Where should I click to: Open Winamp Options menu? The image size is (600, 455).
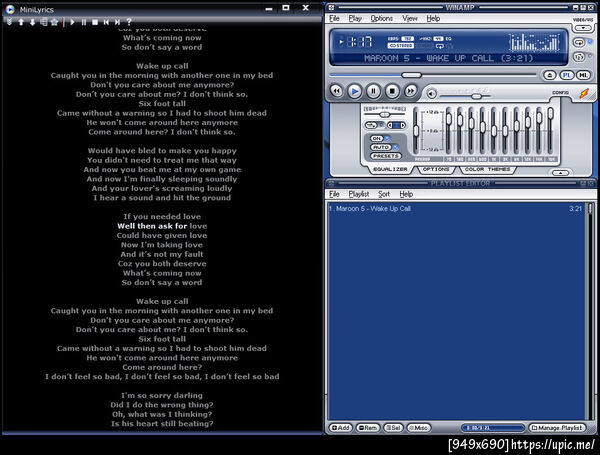pyautogui.click(x=382, y=18)
